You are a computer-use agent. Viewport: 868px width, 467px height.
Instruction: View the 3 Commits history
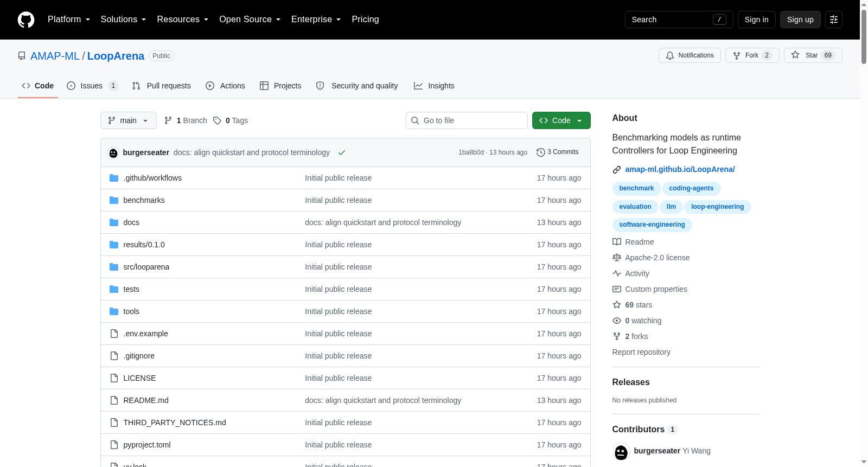(x=557, y=152)
